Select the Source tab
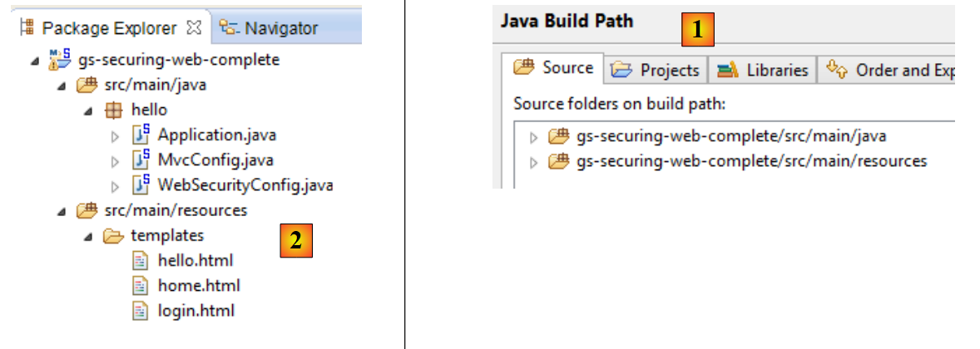 (555, 68)
